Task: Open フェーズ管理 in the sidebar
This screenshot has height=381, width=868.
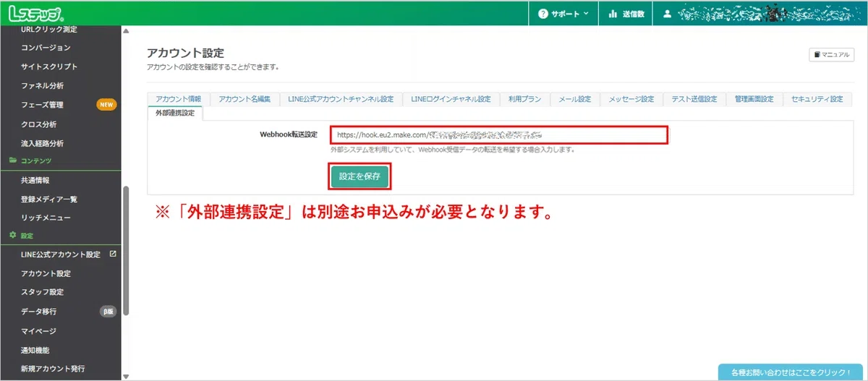Action: coord(42,105)
